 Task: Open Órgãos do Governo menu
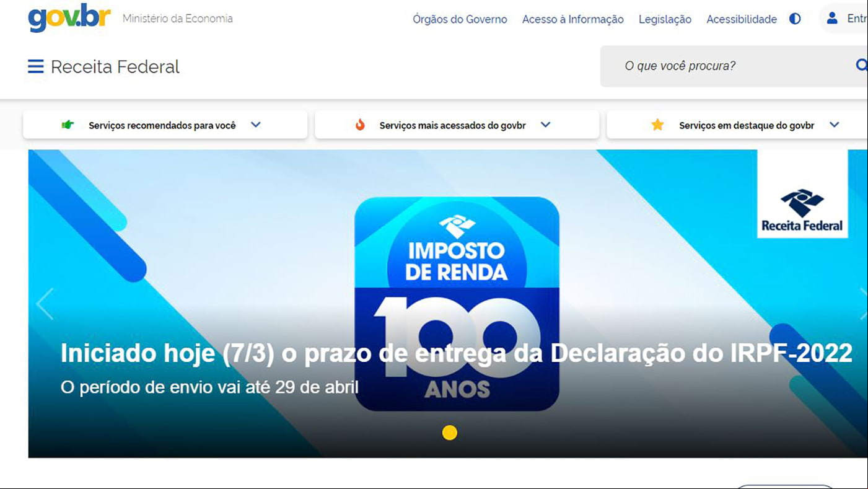coord(460,19)
